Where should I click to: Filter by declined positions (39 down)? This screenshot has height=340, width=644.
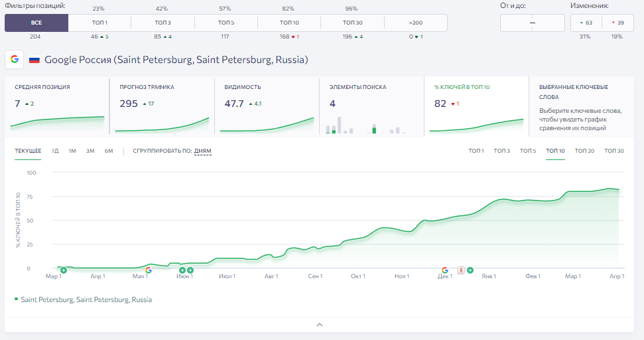[x=617, y=23]
